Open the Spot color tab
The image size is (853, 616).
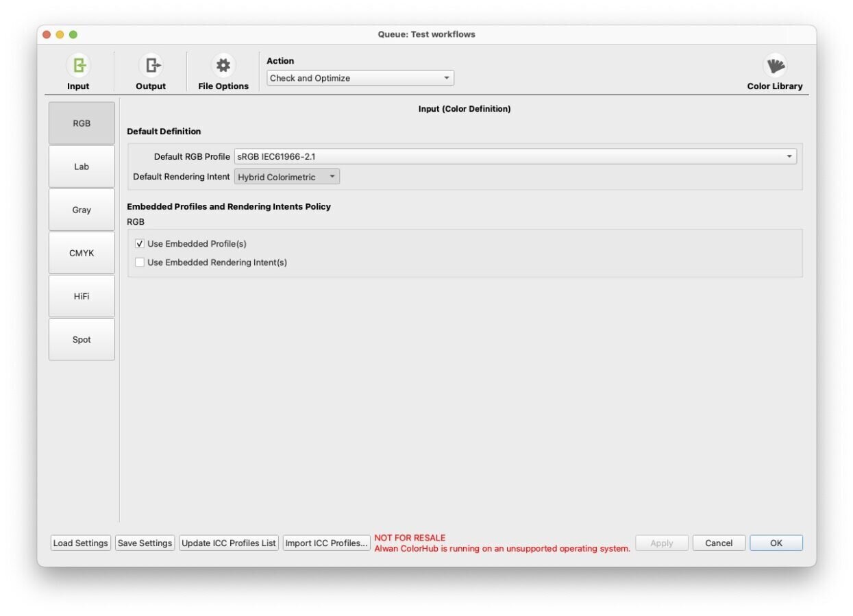click(82, 339)
